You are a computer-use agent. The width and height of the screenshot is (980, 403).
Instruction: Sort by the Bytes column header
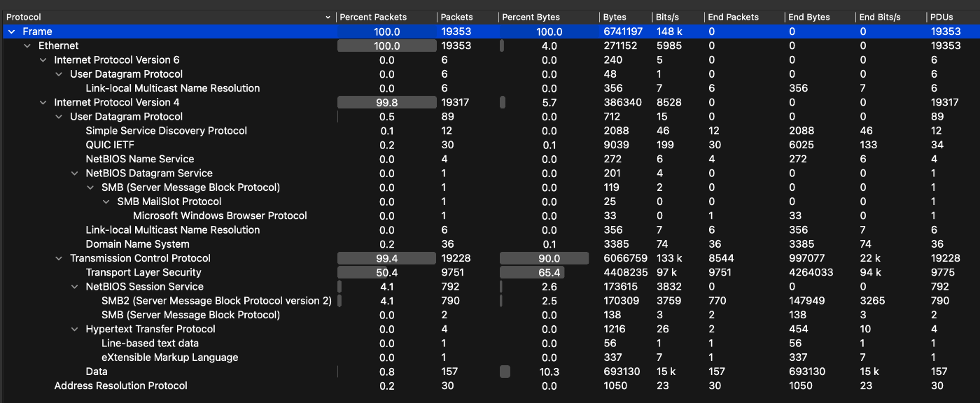(x=626, y=17)
